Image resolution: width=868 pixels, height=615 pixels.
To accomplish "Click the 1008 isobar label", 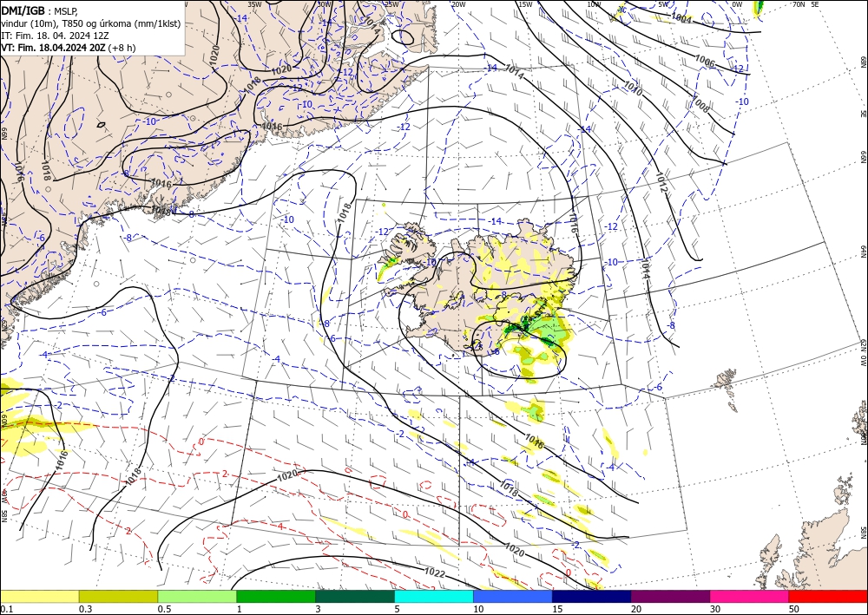I will (700, 103).
